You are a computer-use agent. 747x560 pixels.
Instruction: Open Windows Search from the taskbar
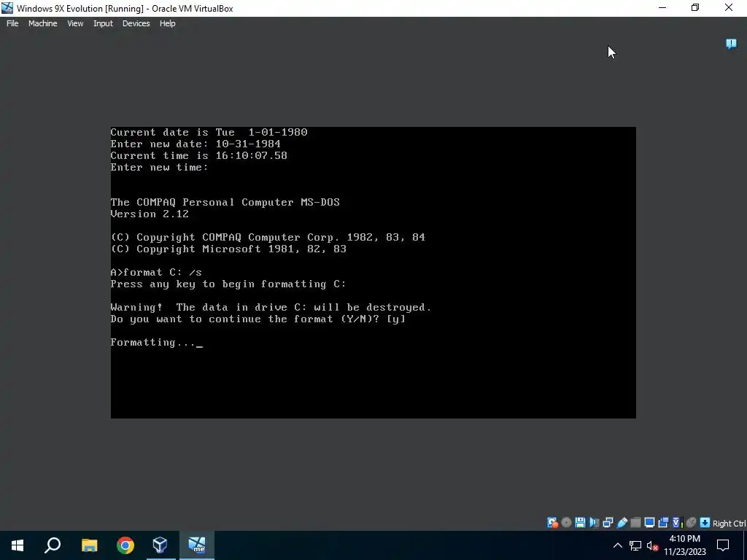[53, 545]
